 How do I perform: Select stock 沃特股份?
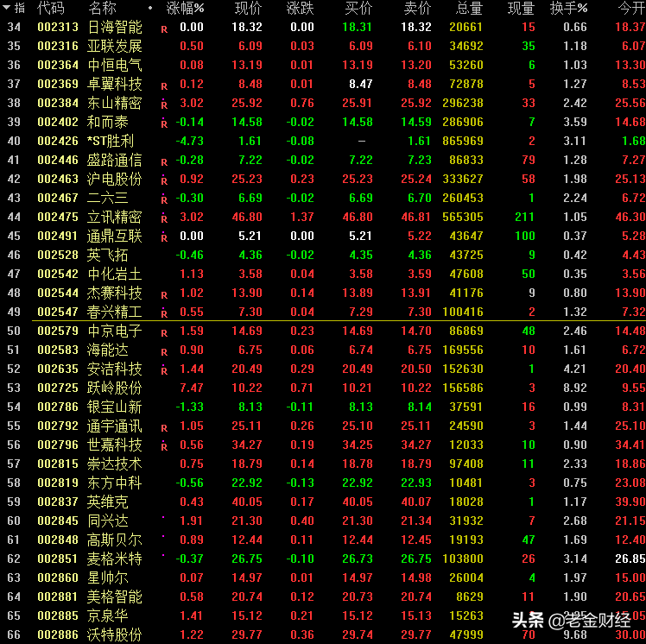[115, 635]
